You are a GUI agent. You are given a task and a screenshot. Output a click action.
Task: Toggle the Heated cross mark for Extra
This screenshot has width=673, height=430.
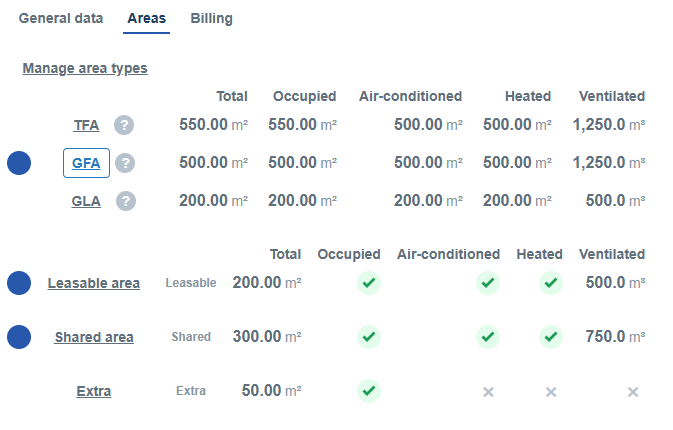(x=551, y=392)
